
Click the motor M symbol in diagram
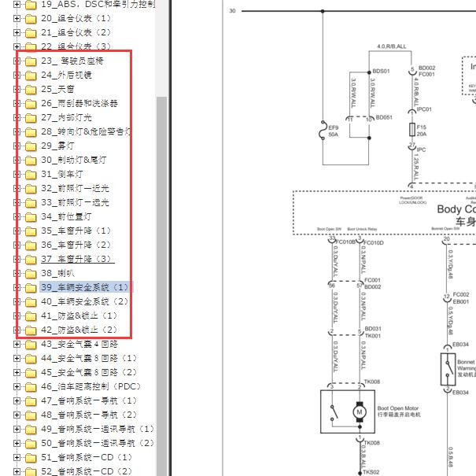pyautogui.click(x=360, y=412)
